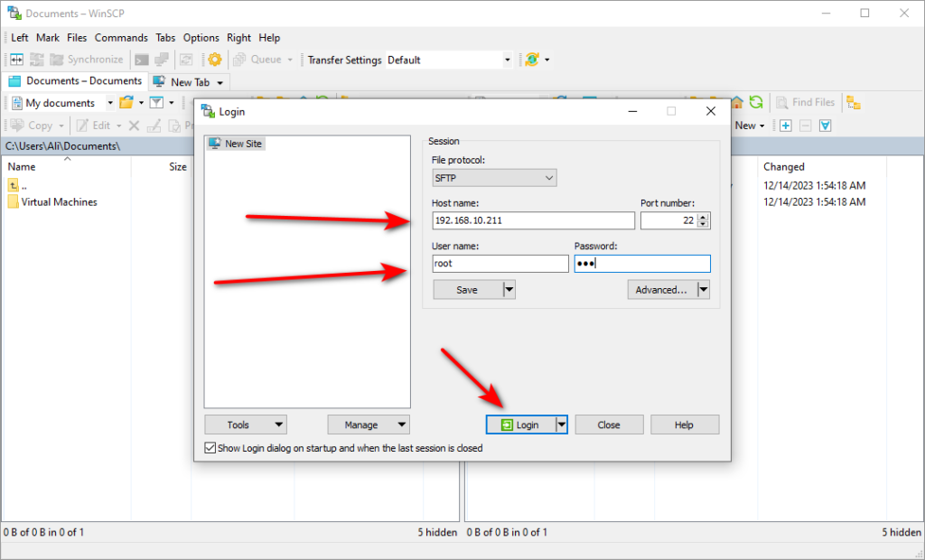This screenshot has width=925, height=560.
Task: Click the Rename pencil icon
Action: point(154,126)
